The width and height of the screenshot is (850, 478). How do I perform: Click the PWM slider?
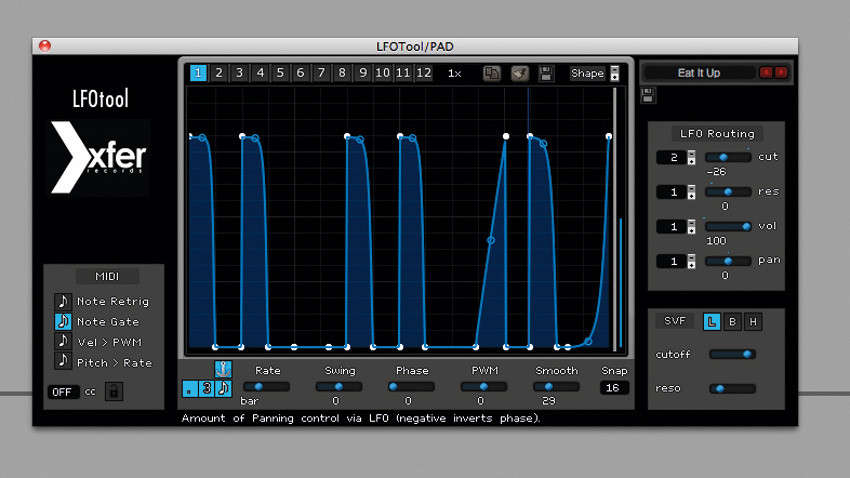[484, 387]
